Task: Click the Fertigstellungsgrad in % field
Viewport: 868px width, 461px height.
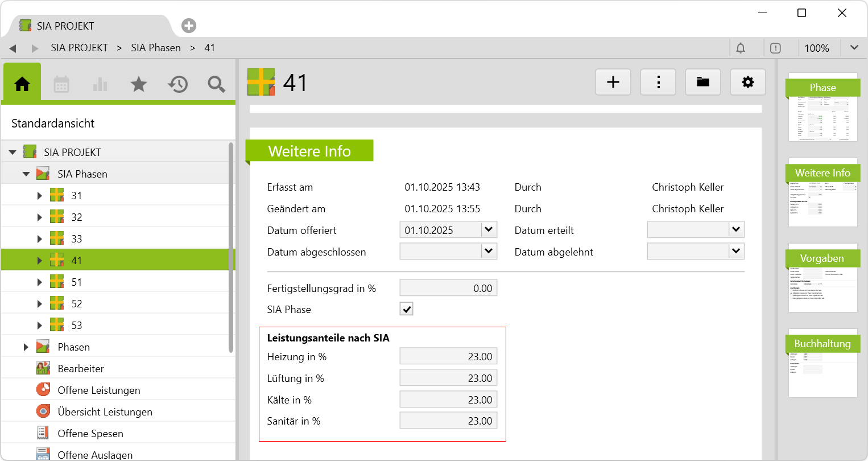Action: pos(448,289)
